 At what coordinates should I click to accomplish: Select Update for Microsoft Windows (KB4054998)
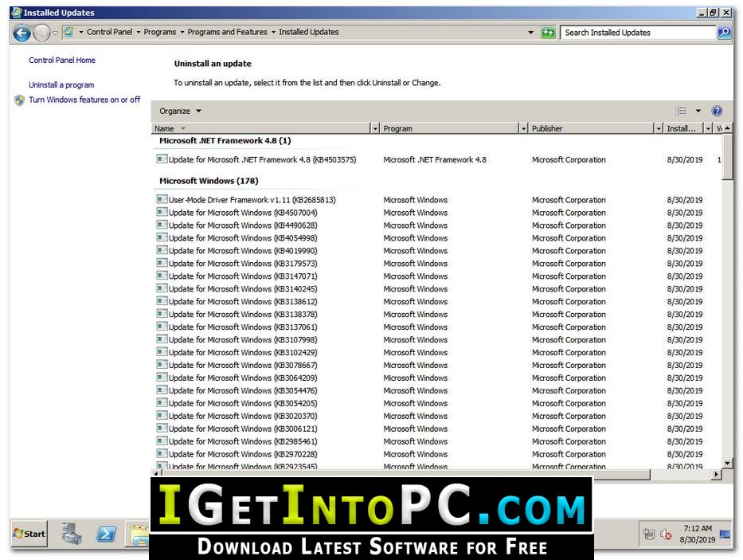243,238
